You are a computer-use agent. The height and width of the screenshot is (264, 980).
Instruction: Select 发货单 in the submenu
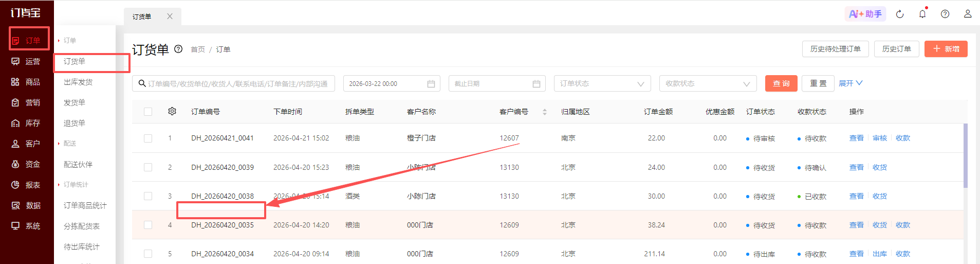[x=75, y=102]
